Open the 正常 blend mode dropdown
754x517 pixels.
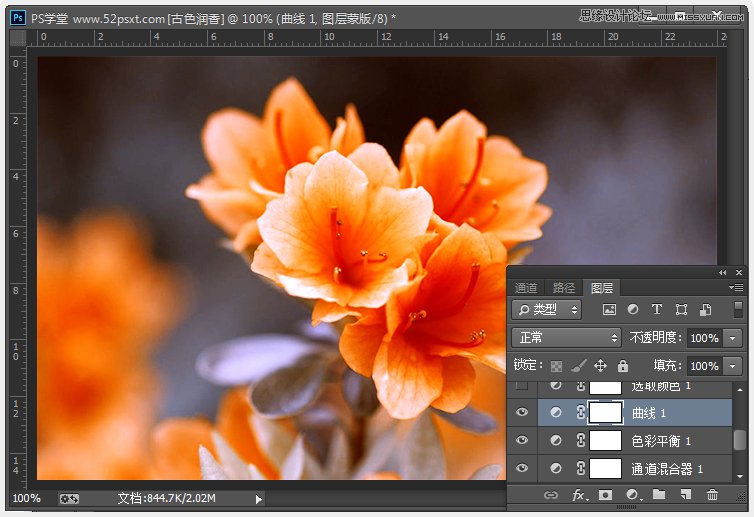pos(566,338)
